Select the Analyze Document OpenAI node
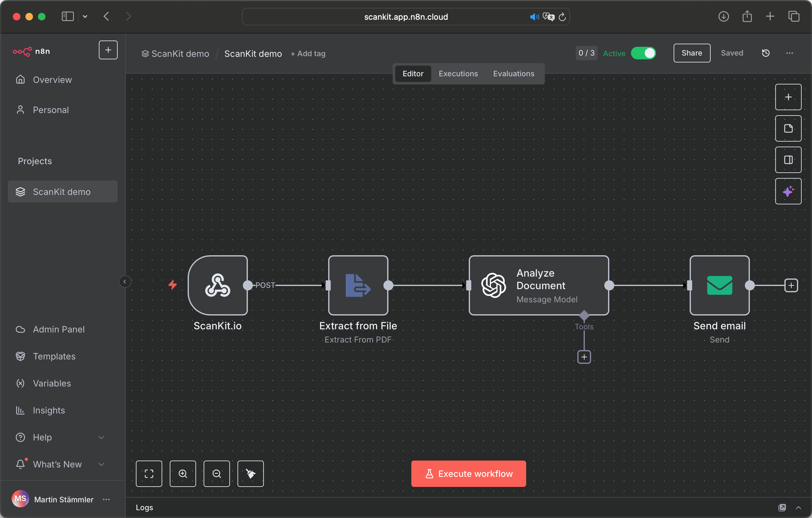The image size is (812, 518). 539,285
